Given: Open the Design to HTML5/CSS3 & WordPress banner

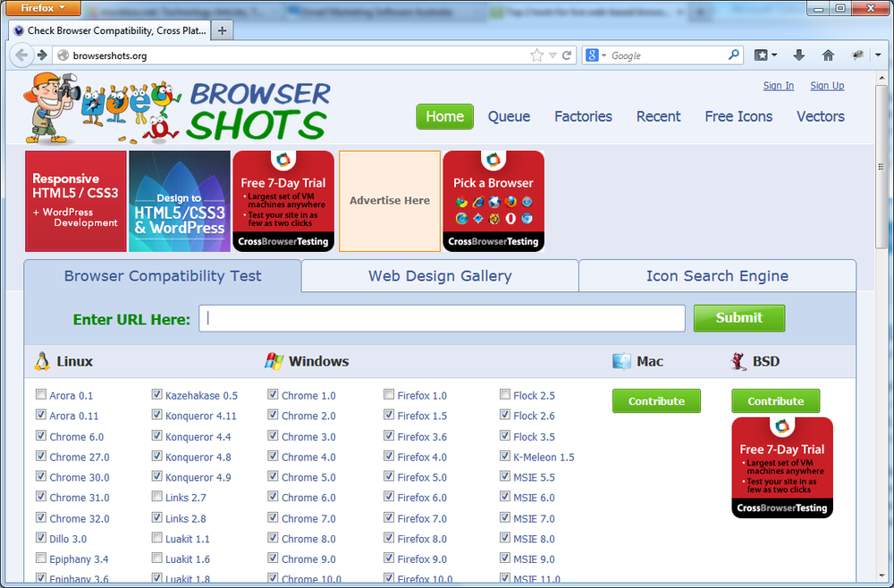Looking at the screenshot, I should (180, 201).
